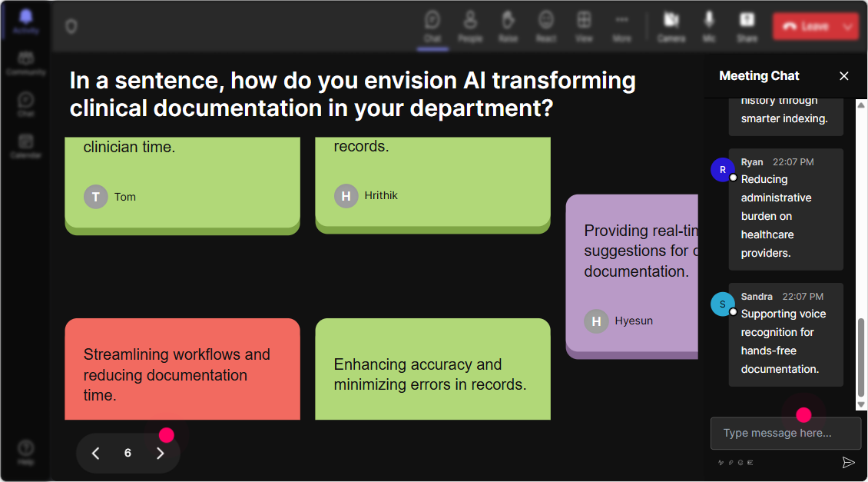Open the More actions menu

621,26
